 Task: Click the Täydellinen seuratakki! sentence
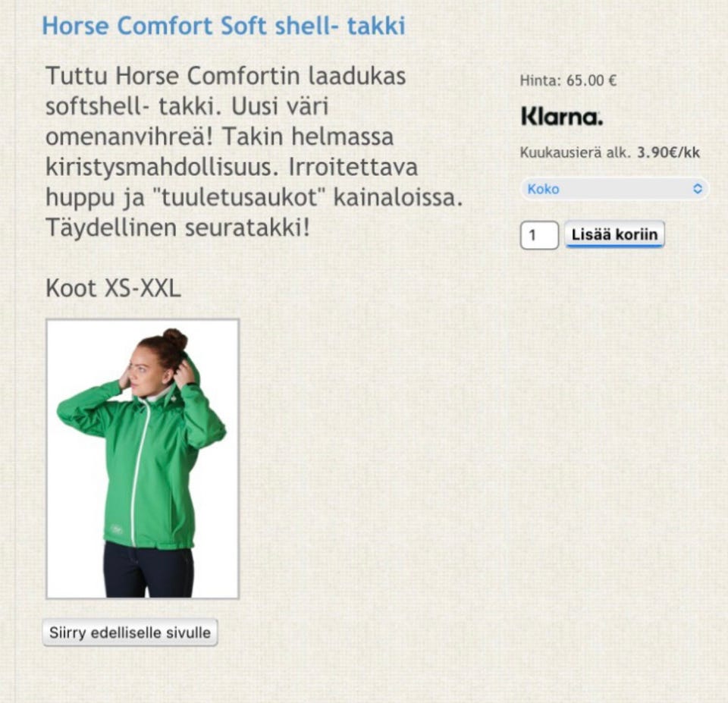pyautogui.click(x=177, y=228)
